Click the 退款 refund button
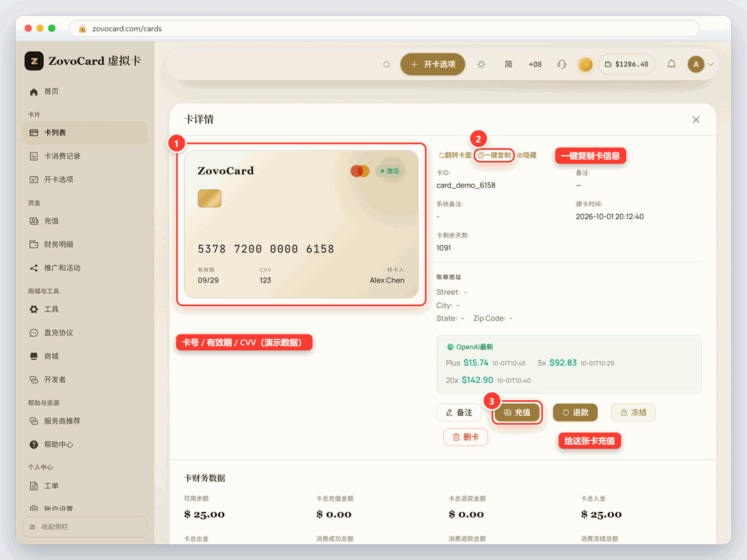This screenshot has height=560, width=747. coord(575,413)
